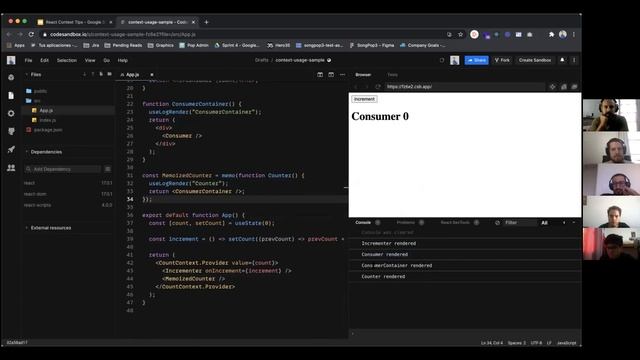This screenshot has width=640, height=360.
Task: Click the Create Sandbox button
Action: coord(535,60)
